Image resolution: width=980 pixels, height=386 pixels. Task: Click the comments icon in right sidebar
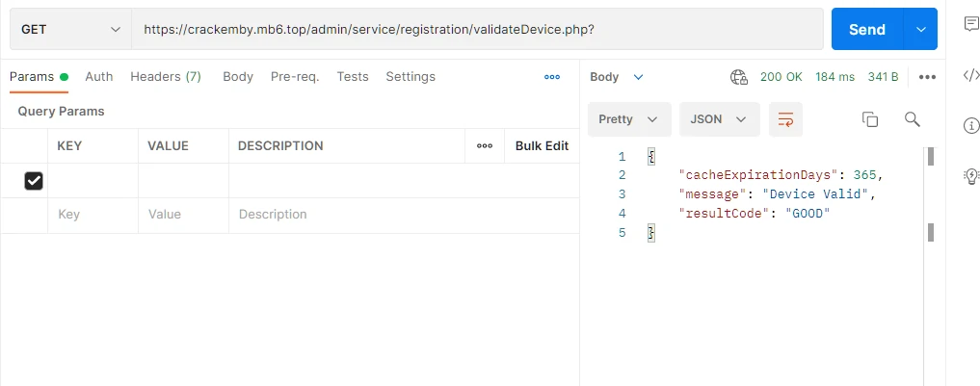pyautogui.click(x=971, y=25)
